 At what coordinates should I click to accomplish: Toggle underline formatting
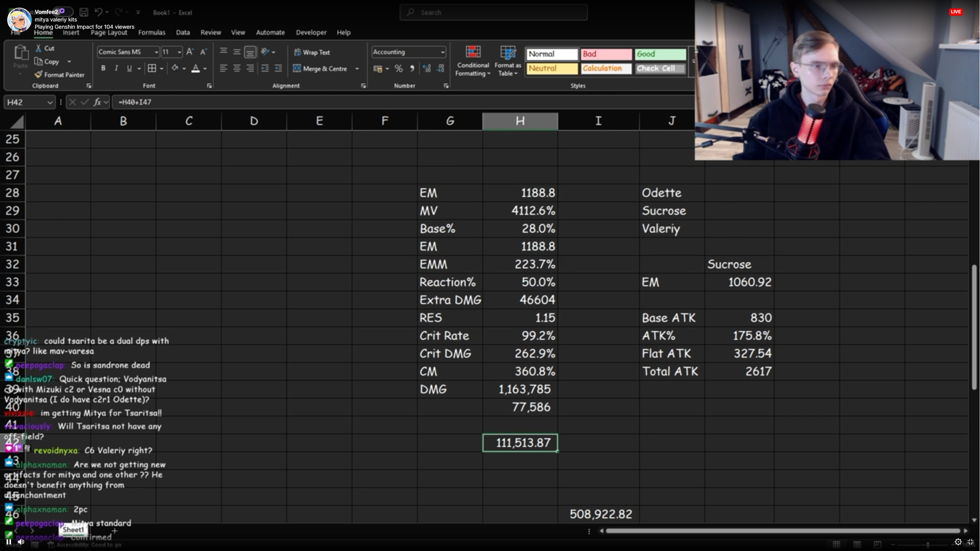[129, 68]
